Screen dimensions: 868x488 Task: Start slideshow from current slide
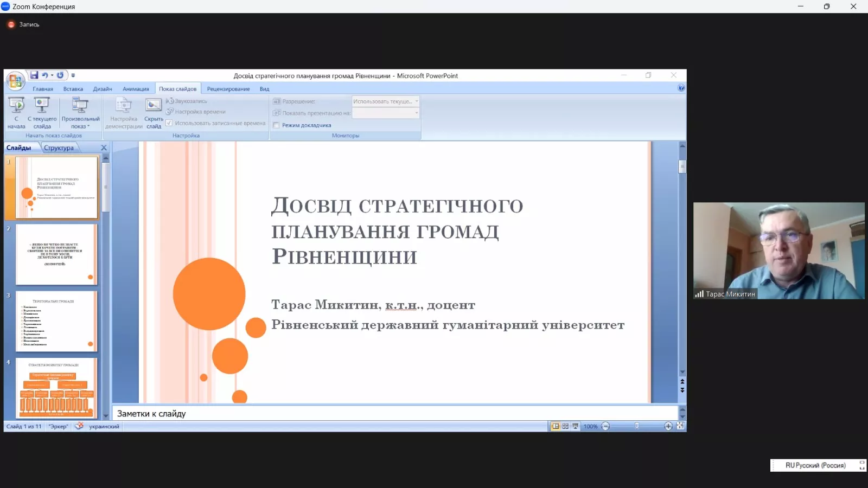tap(42, 112)
